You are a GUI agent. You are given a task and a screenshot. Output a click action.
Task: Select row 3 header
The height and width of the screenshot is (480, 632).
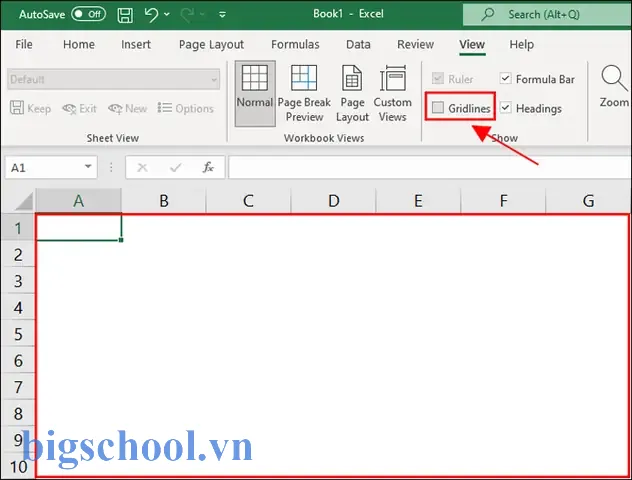(x=18, y=281)
